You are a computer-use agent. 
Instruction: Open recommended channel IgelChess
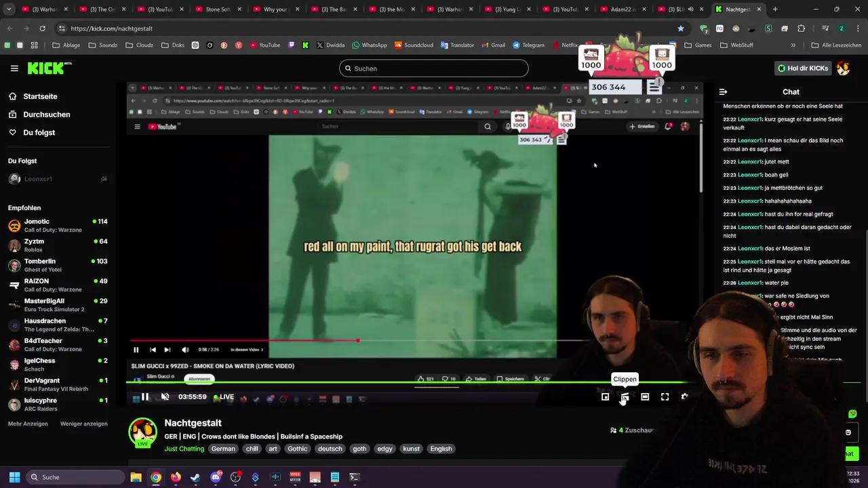pos(58,365)
